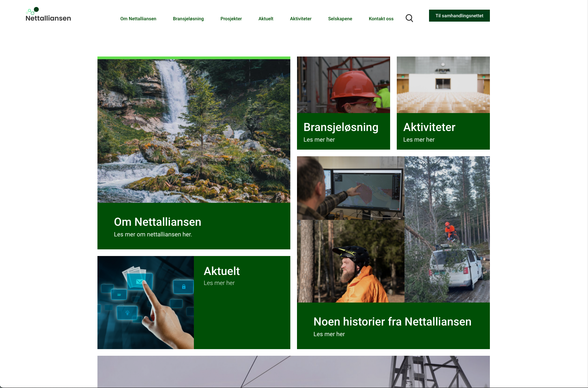
Task: Open the waterfall image card
Action: 194,131
